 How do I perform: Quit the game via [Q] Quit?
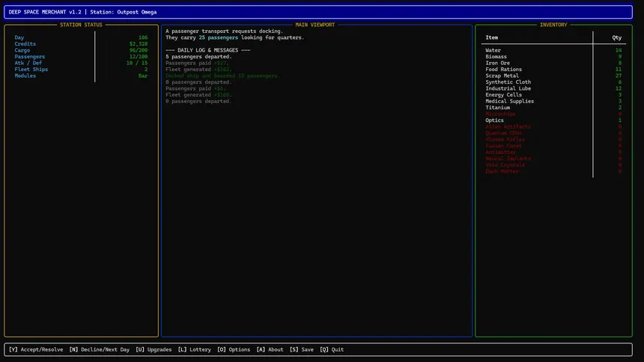[x=332, y=349]
